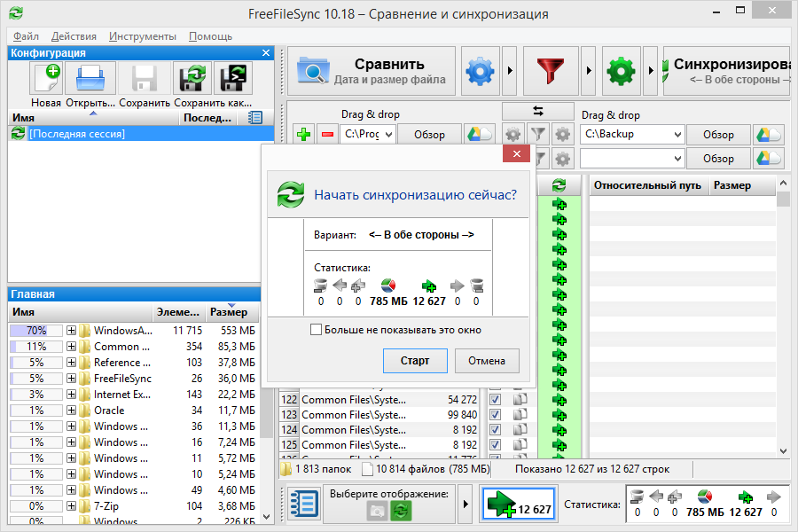Remove folder pair with red minus
Image resolution: width=798 pixels, height=532 pixels.
coord(328,135)
